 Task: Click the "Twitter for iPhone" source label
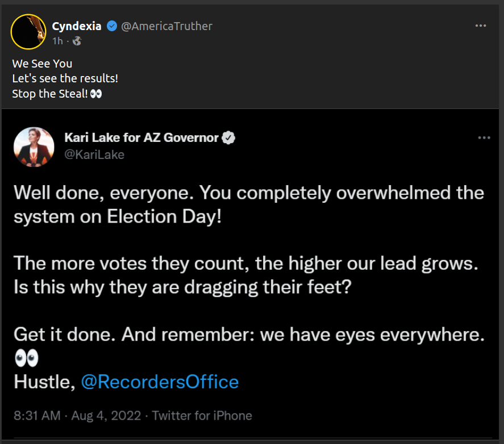(202, 416)
